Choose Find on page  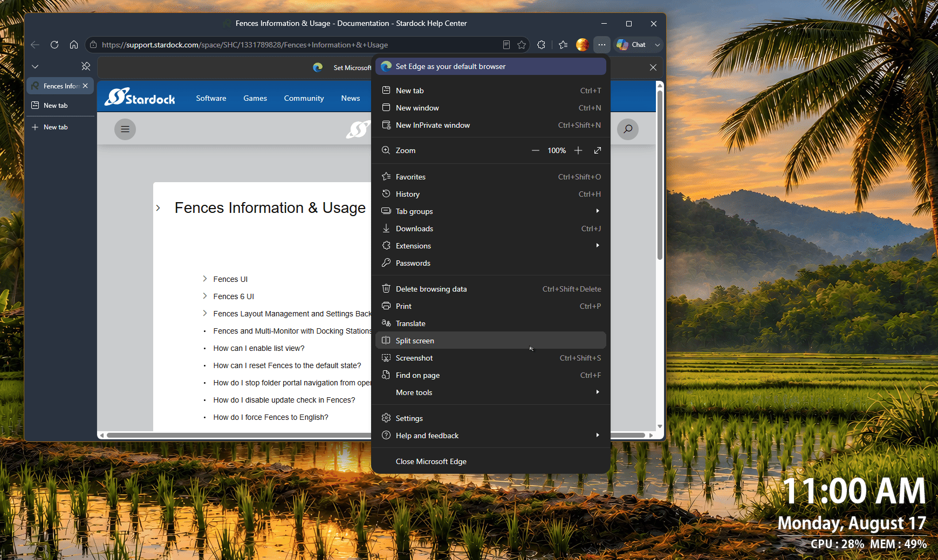491,375
